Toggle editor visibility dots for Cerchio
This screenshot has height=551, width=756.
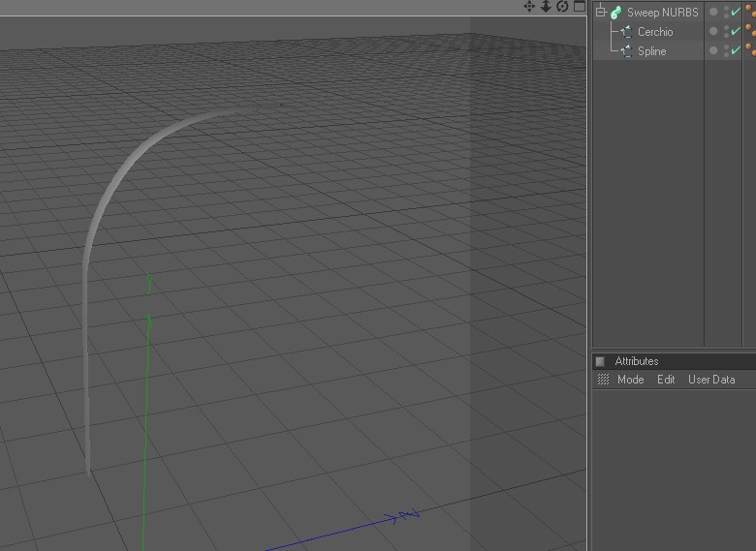click(x=727, y=32)
